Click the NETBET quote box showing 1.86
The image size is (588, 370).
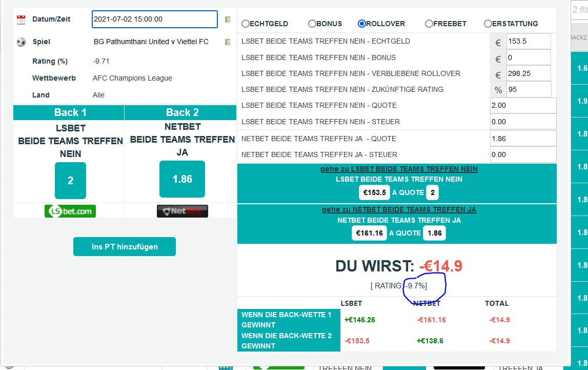tap(435, 233)
